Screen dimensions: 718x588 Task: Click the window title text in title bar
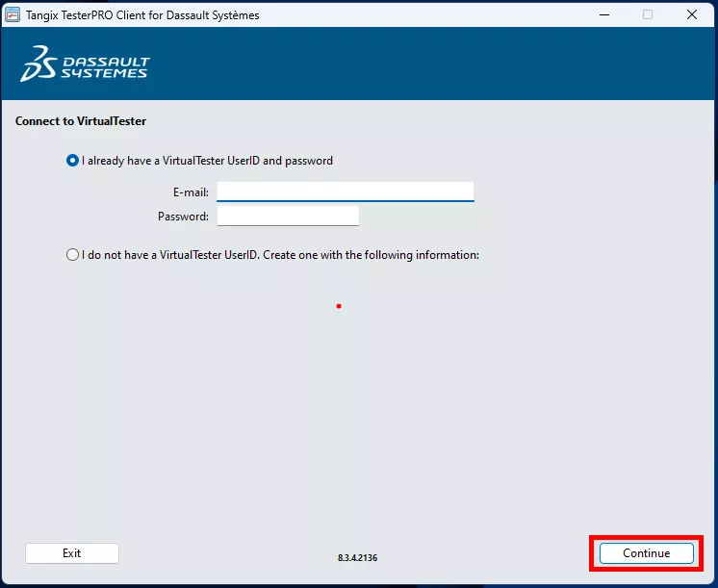tap(142, 14)
